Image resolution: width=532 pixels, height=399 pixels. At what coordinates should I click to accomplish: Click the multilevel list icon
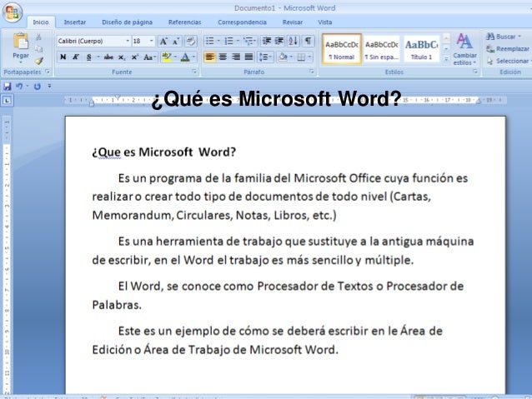[248, 42]
